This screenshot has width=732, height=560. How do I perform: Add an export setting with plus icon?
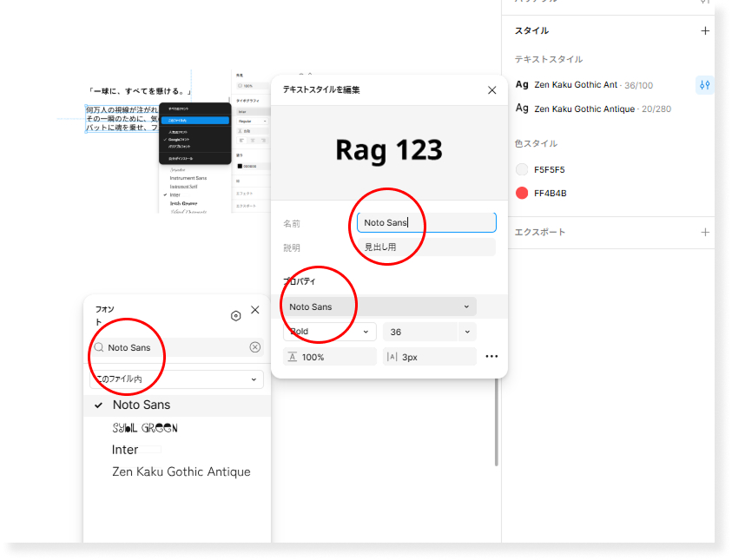(704, 232)
